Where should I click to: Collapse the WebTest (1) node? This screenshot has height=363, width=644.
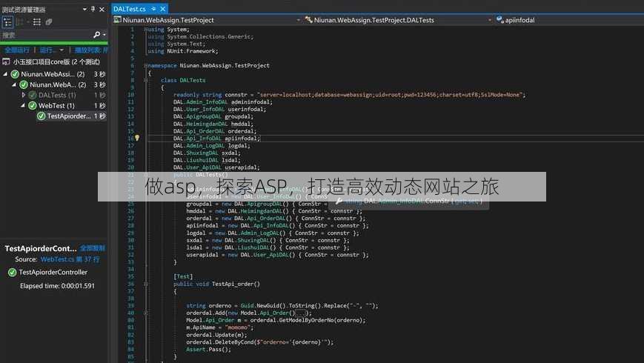point(22,105)
